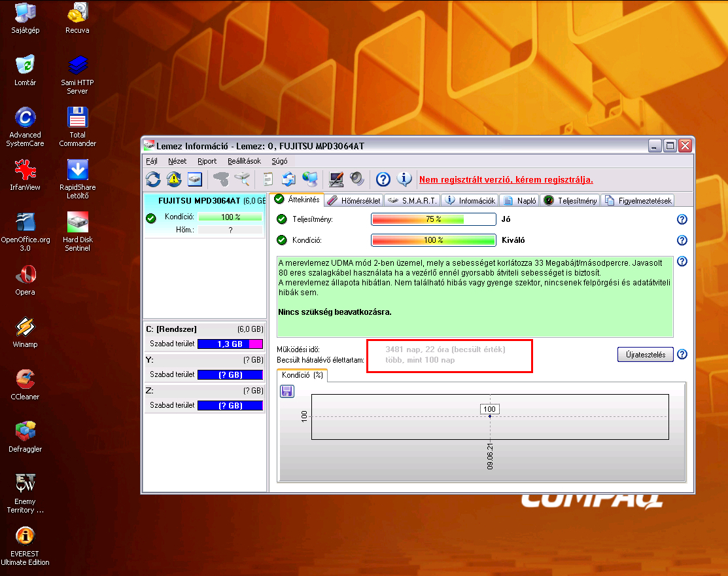Image resolution: width=728 pixels, height=576 pixels.
Task: Open Total Commander desktop icon
Action: [78, 127]
